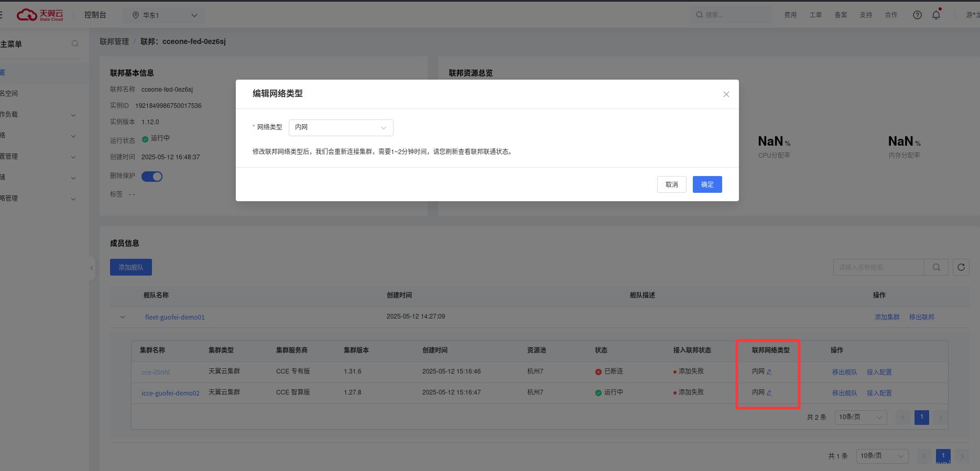Open the 费用 top menu item
Image resolution: width=980 pixels, height=471 pixels.
pyautogui.click(x=790, y=15)
